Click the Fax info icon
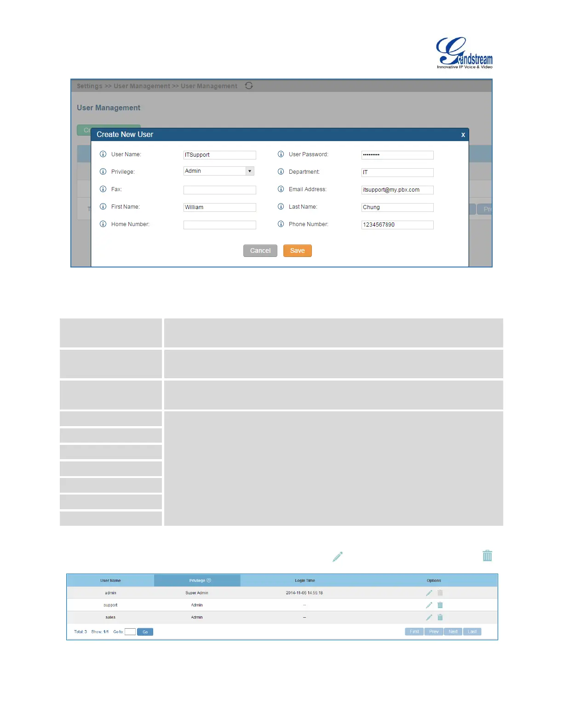563x728 pixels. pos(103,189)
